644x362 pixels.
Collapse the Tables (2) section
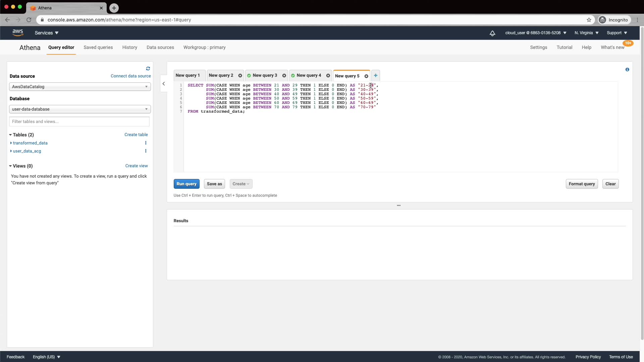pos(11,135)
